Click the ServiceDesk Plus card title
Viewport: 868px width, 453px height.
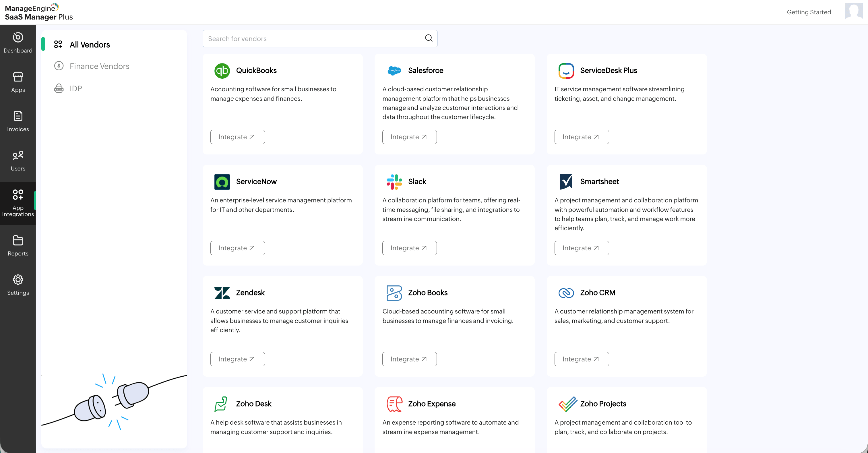coord(609,70)
